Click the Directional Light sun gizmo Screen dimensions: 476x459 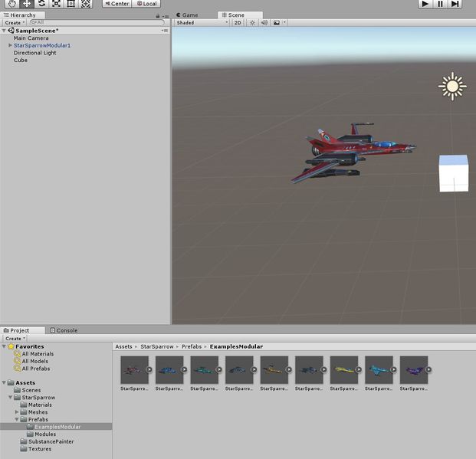(452, 87)
